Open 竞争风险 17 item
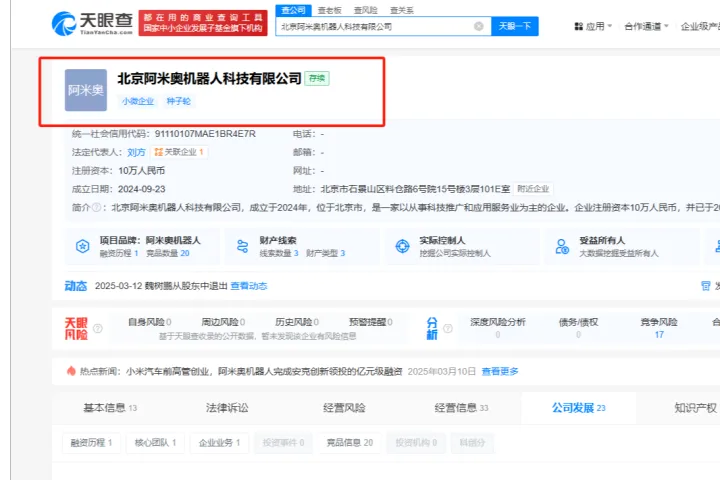This screenshot has height=480, width=720. click(x=659, y=328)
